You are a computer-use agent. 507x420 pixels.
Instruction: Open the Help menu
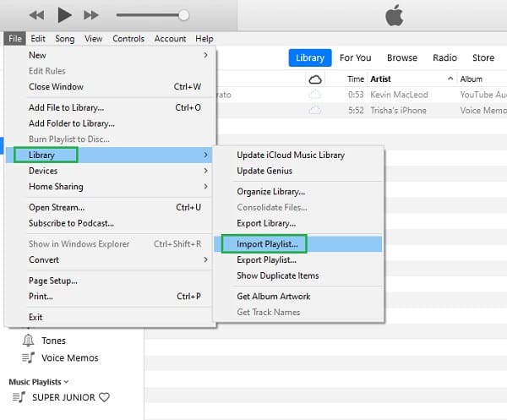point(204,39)
